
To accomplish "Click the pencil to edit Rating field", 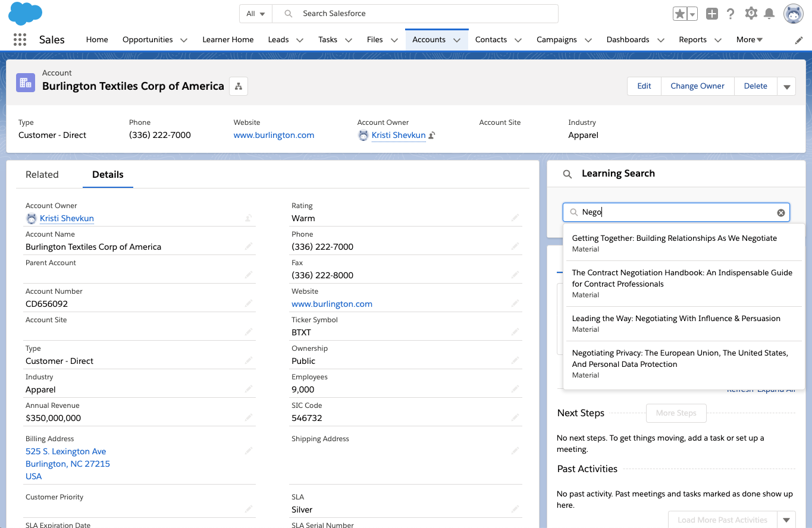I will (x=515, y=218).
